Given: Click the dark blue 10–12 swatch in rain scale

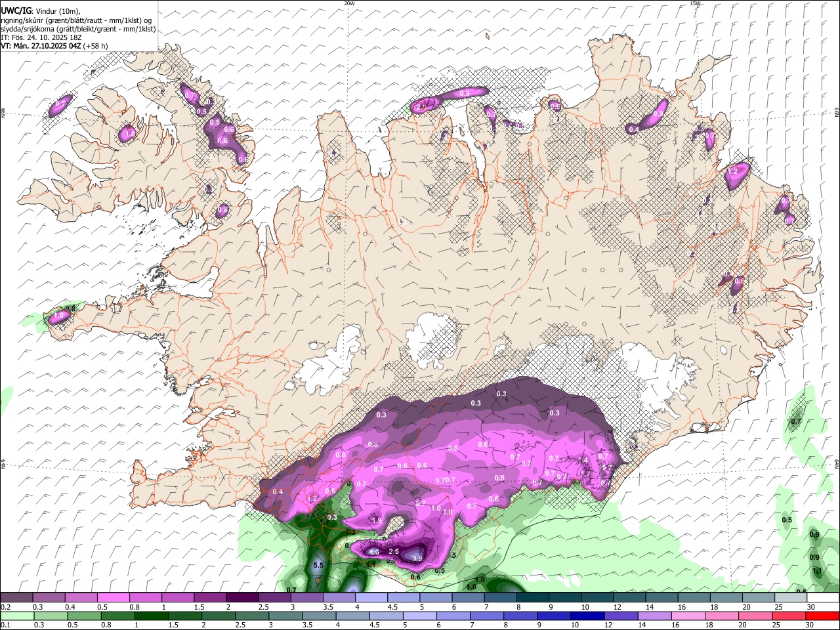Looking at the screenshot, I should pos(587,616).
